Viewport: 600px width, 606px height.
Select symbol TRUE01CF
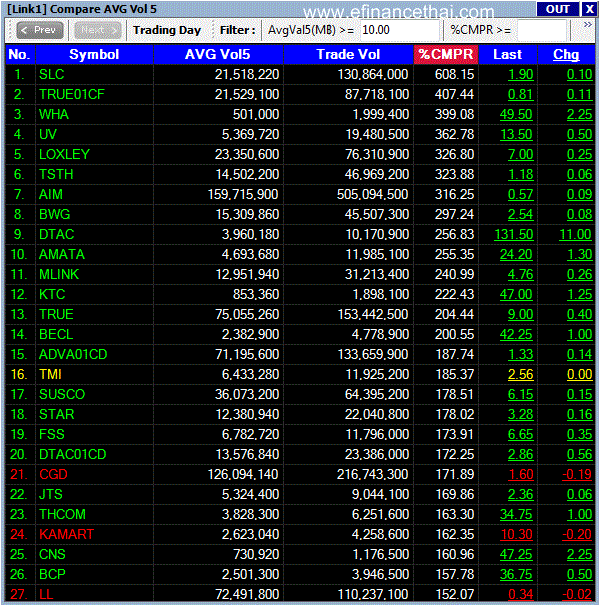pyautogui.click(x=72, y=94)
